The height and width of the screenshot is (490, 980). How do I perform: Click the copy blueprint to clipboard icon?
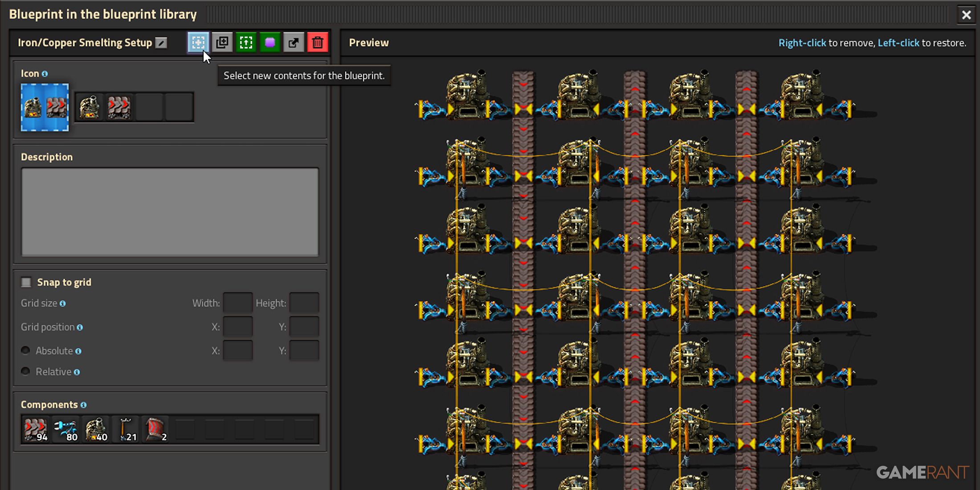click(222, 42)
